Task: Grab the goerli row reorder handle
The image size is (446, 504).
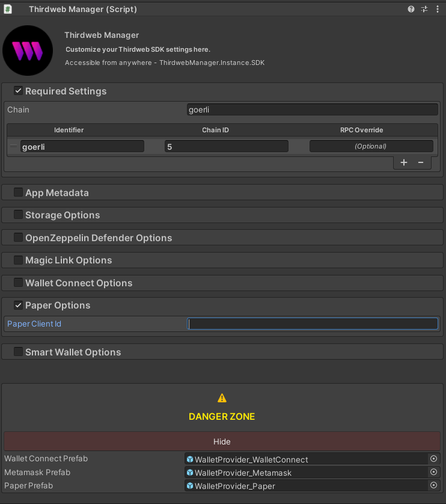Action: (13, 146)
